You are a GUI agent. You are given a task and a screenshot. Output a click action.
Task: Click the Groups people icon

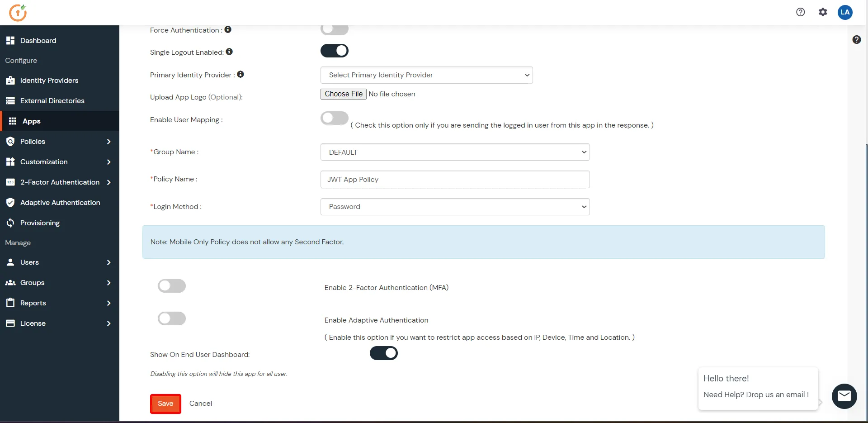click(10, 283)
